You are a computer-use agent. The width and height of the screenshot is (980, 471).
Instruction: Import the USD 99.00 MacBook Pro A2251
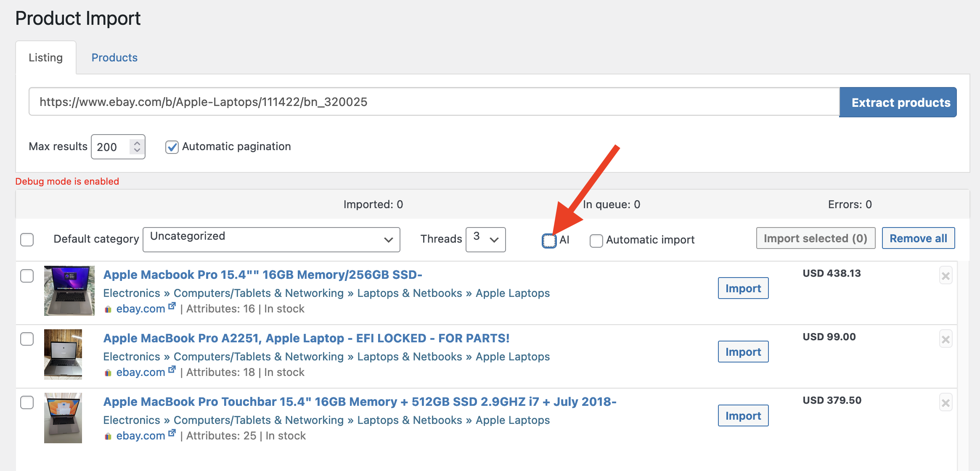[743, 352]
